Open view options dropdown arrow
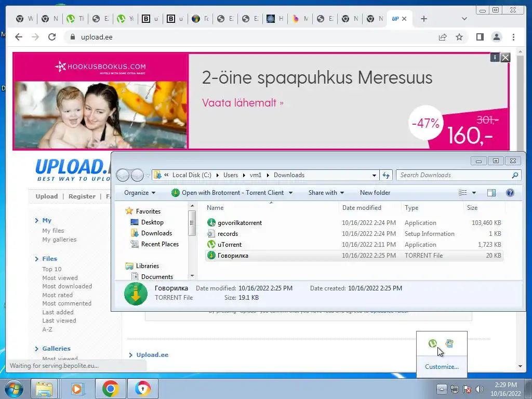 tap(474, 193)
